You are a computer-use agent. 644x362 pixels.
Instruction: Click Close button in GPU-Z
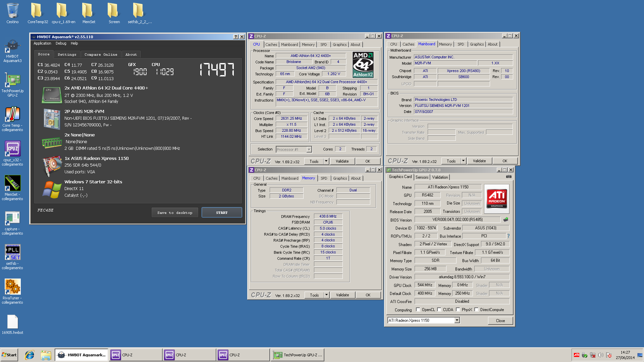point(500,320)
